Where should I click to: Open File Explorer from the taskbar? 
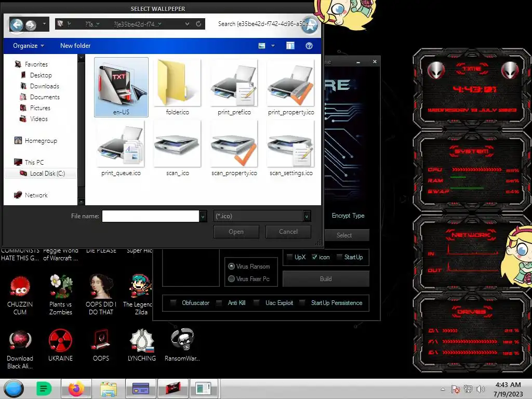109,389
